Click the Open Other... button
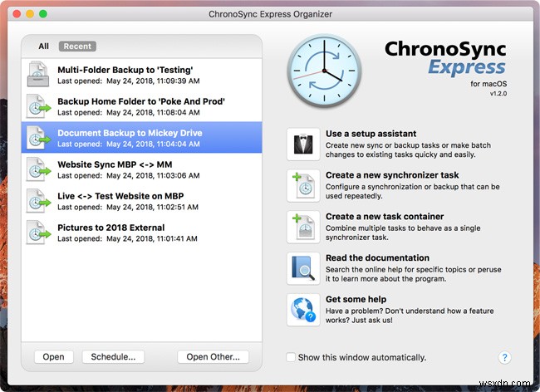Image resolution: width=540 pixels, height=392 pixels. tap(213, 357)
